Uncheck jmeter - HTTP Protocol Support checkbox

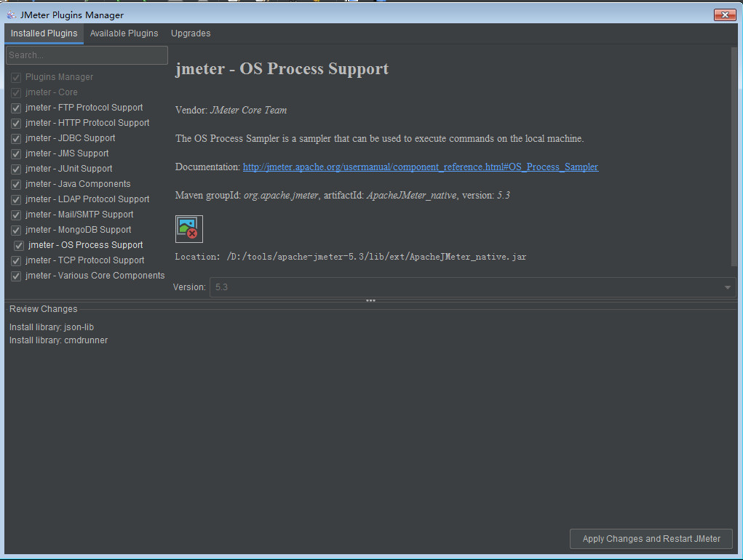16,123
